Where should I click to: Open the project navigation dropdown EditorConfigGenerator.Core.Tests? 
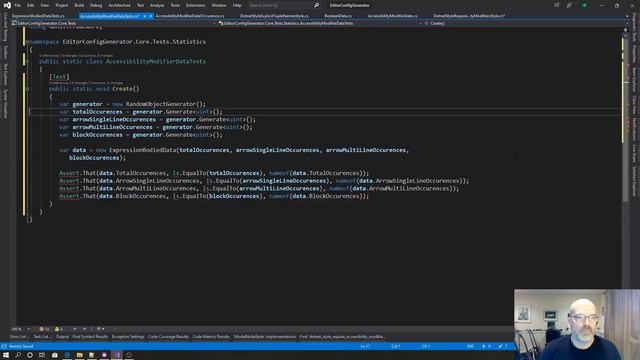[x=113, y=23]
